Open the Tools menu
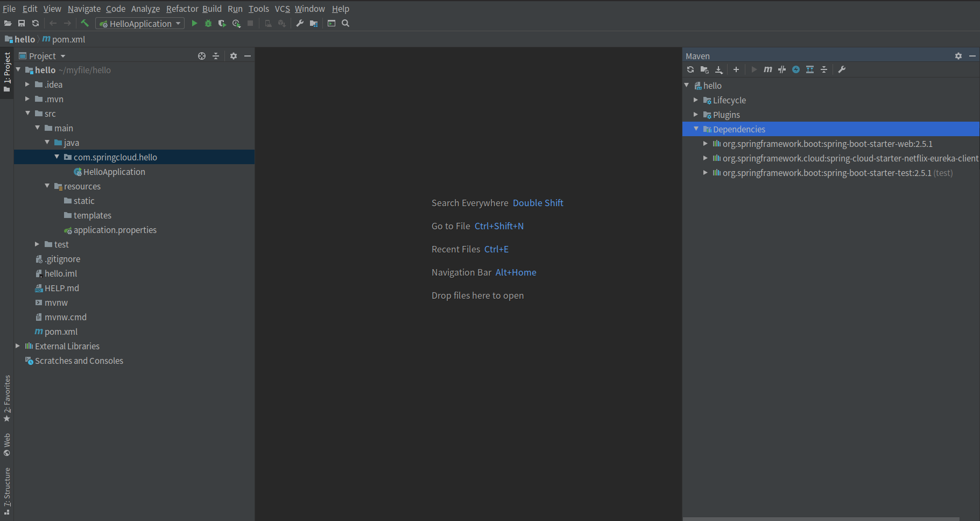980x521 pixels. [259, 9]
